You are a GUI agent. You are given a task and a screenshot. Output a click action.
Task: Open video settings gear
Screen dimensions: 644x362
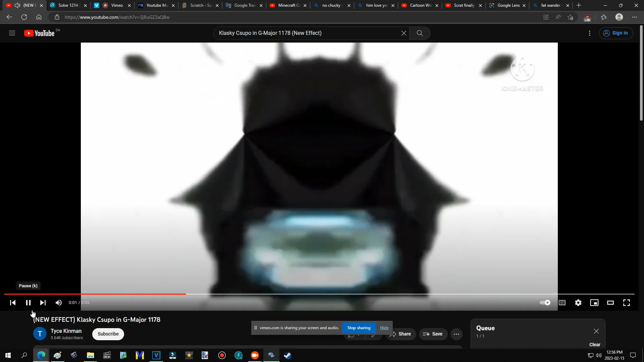point(578,303)
